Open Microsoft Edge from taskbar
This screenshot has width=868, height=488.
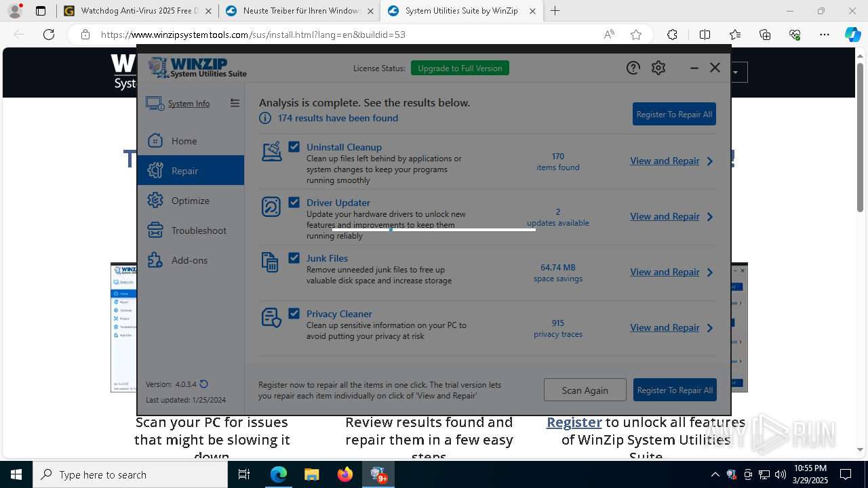pyautogui.click(x=279, y=474)
